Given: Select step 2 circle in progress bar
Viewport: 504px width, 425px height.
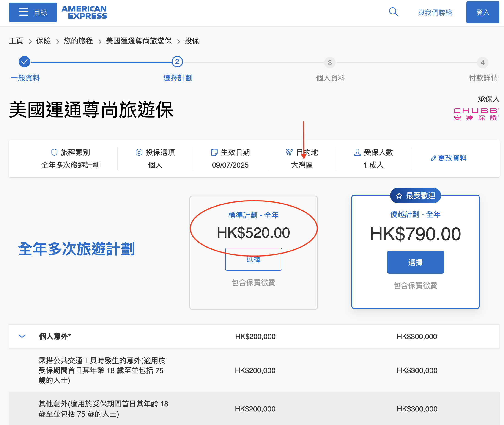Looking at the screenshot, I should point(177,62).
